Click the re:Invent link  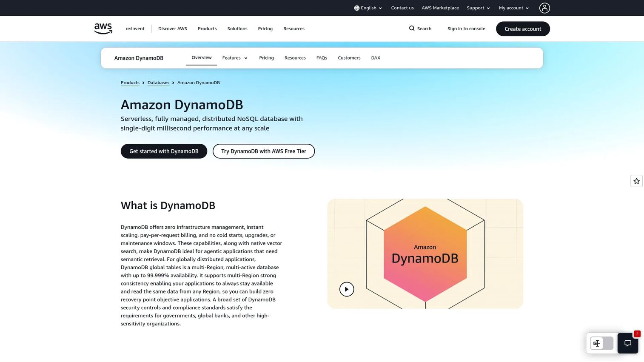pyautogui.click(x=135, y=29)
